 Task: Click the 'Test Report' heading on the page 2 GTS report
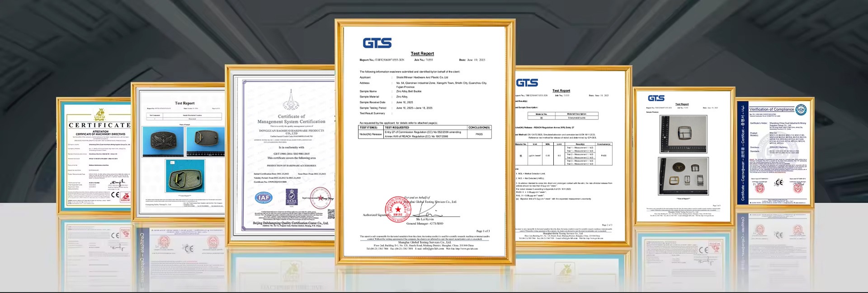(561, 91)
